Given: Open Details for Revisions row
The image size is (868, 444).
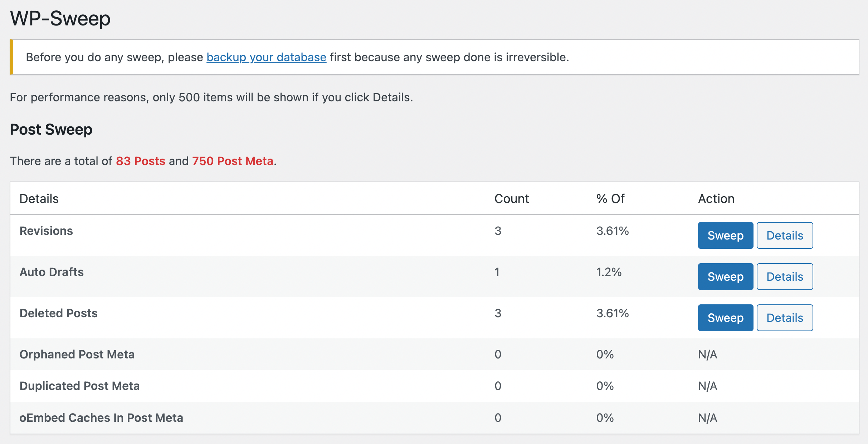Looking at the screenshot, I should 785,235.
